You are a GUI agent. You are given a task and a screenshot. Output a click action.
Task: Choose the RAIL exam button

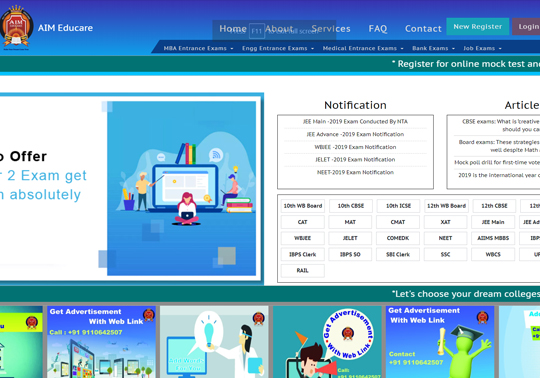click(x=302, y=271)
